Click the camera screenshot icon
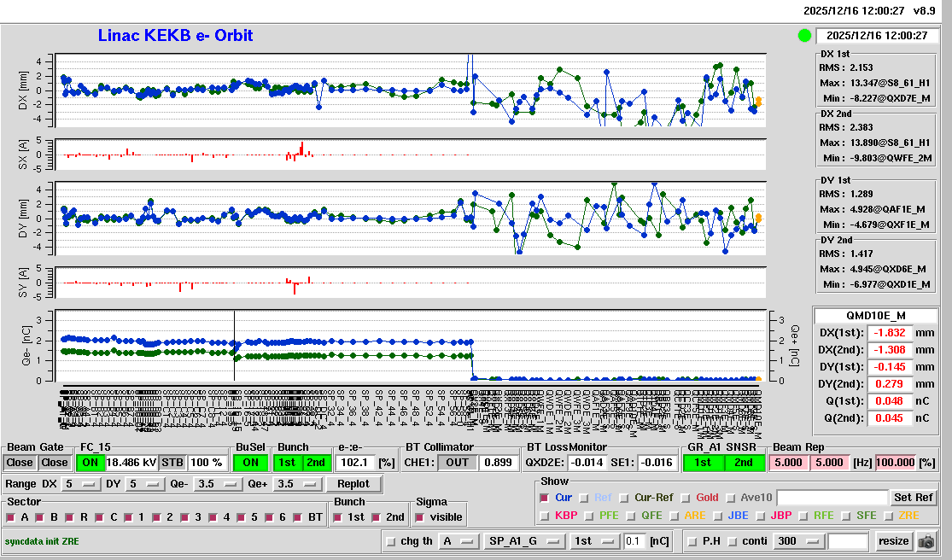This screenshot has height=560, width=952. 925,541
